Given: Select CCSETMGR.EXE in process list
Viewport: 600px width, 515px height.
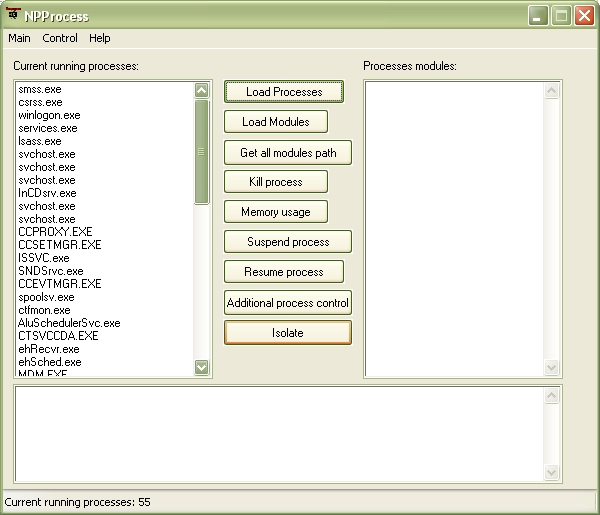Looking at the screenshot, I should tap(105, 245).
